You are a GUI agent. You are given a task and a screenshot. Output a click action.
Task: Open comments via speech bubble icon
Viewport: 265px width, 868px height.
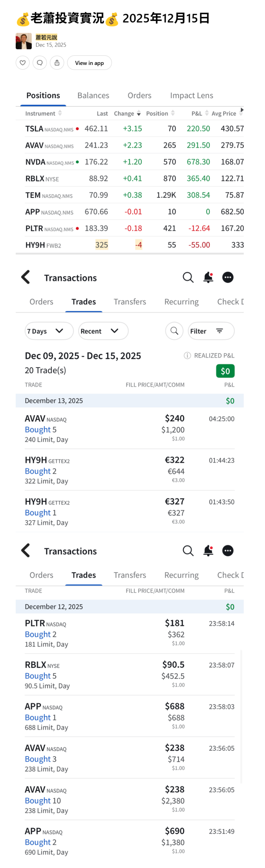tap(40, 63)
